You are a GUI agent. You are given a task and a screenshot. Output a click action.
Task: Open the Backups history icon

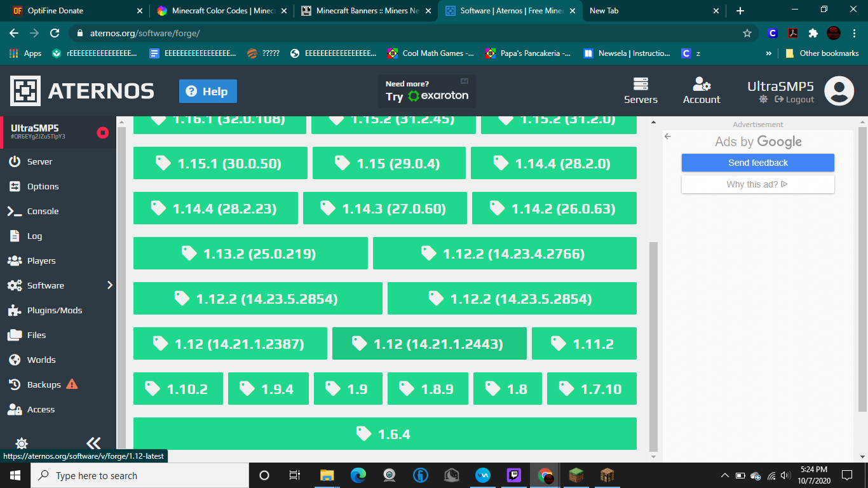(15, 384)
